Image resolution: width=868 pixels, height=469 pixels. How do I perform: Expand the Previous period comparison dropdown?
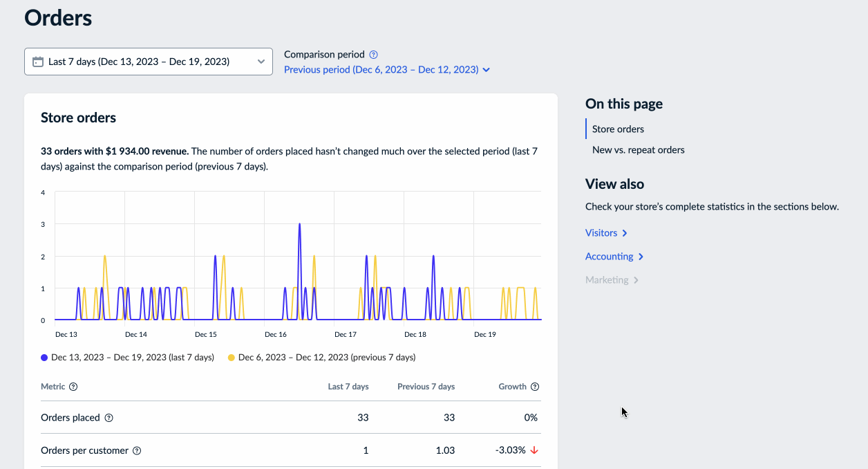pyautogui.click(x=387, y=69)
